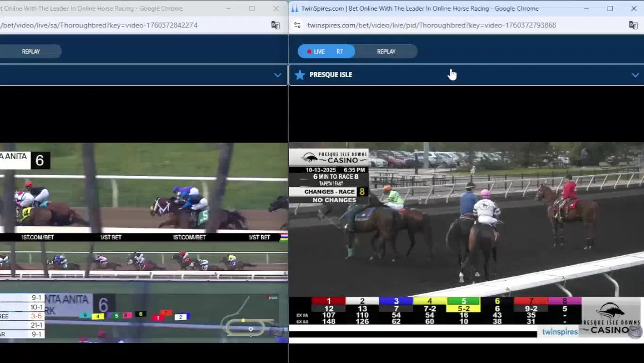The height and width of the screenshot is (363, 644).
Task: Click translate icon in left Chrome window
Action: click(275, 25)
